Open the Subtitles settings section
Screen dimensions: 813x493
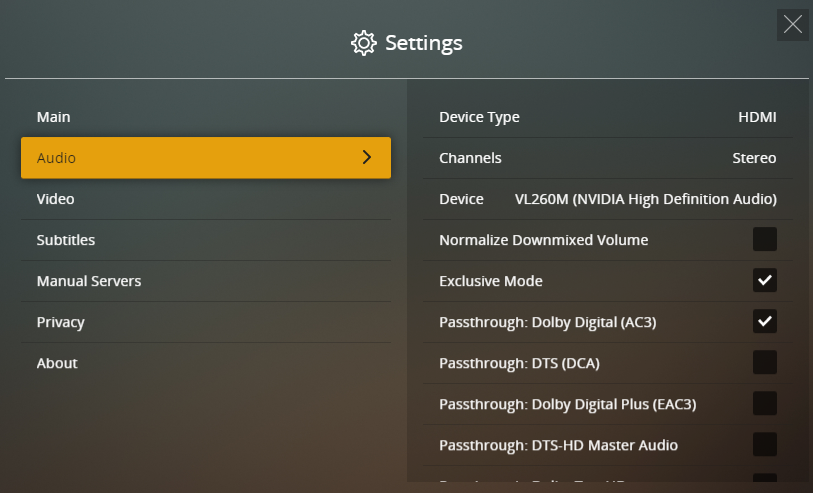coord(66,240)
